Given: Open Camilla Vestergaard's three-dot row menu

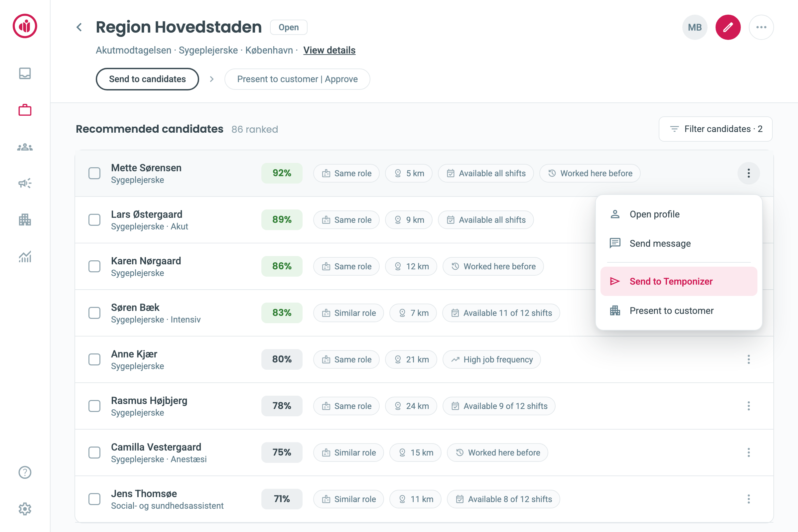Looking at the screenshot, I should point(748,452).
